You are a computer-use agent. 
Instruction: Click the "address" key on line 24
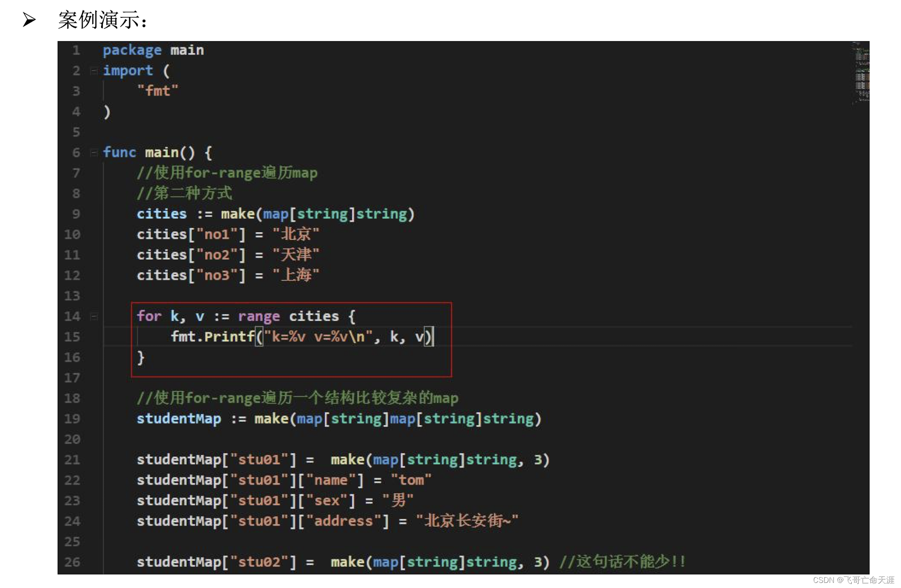coord(344,521)
